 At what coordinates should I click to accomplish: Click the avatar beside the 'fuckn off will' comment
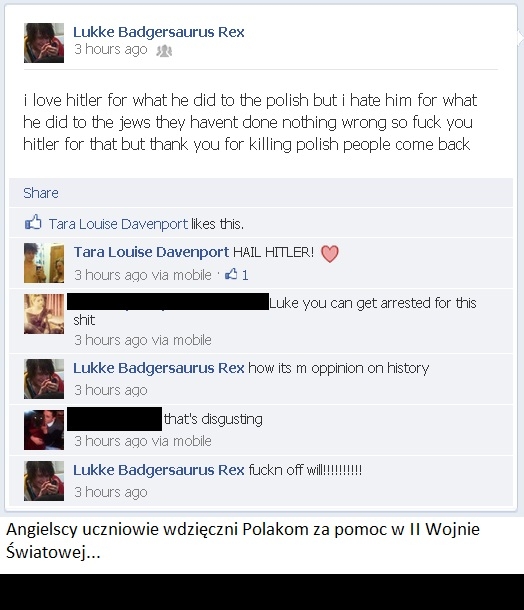click(44, 481)
